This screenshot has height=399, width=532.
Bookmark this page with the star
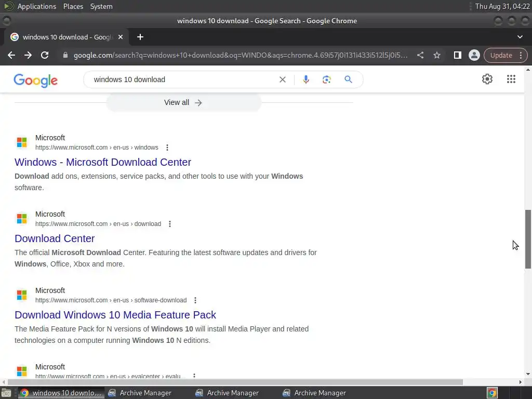point(436,55)
